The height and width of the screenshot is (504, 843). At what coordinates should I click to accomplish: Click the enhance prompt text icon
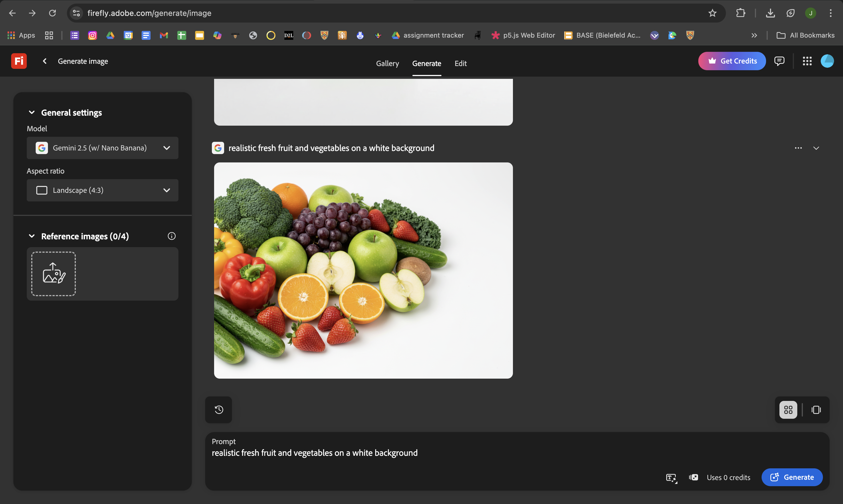click(x=671, y=478)
